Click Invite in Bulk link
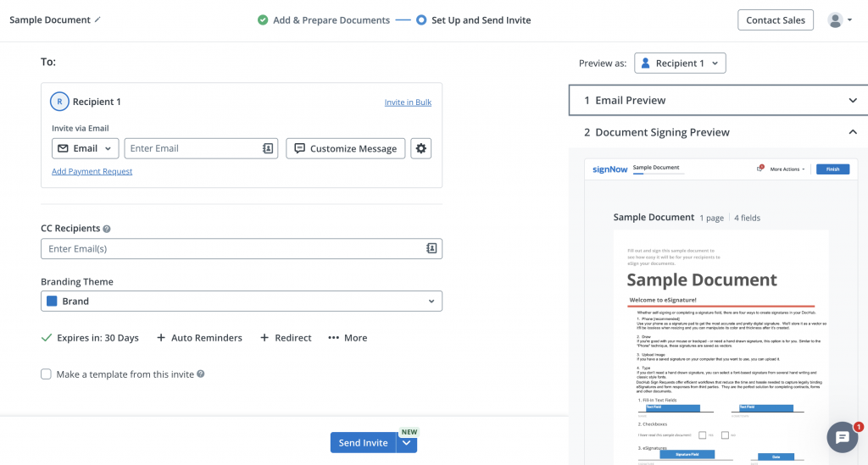This screenshot has width=868, height=465. click(408, 102)
